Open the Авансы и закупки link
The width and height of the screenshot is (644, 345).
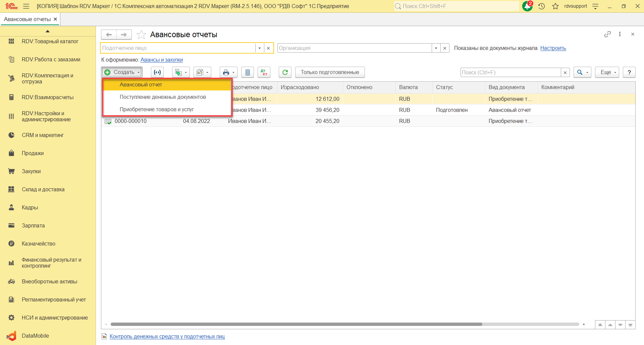pos(161,60)
